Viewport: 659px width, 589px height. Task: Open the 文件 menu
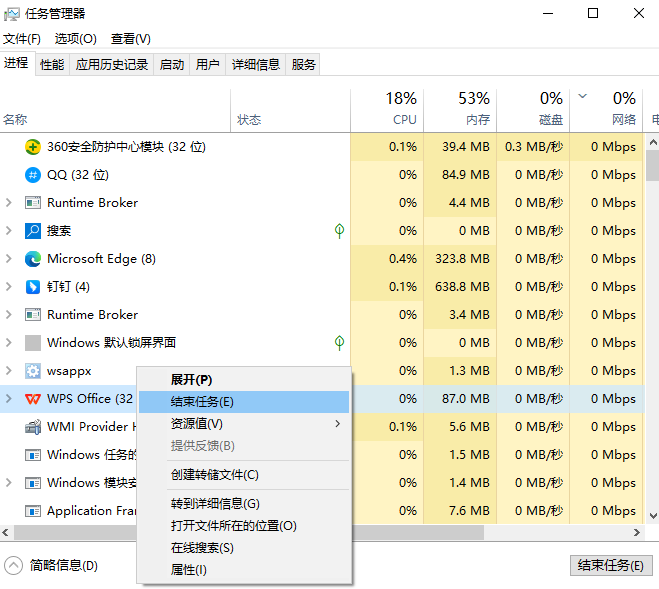click(x=21, y=39)
